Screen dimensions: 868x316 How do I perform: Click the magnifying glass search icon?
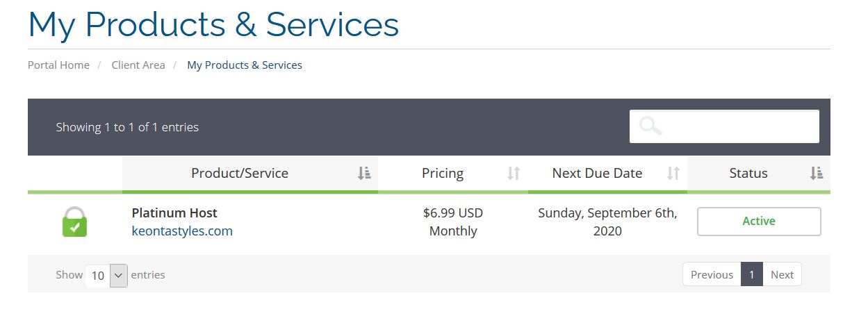point(650,126)
